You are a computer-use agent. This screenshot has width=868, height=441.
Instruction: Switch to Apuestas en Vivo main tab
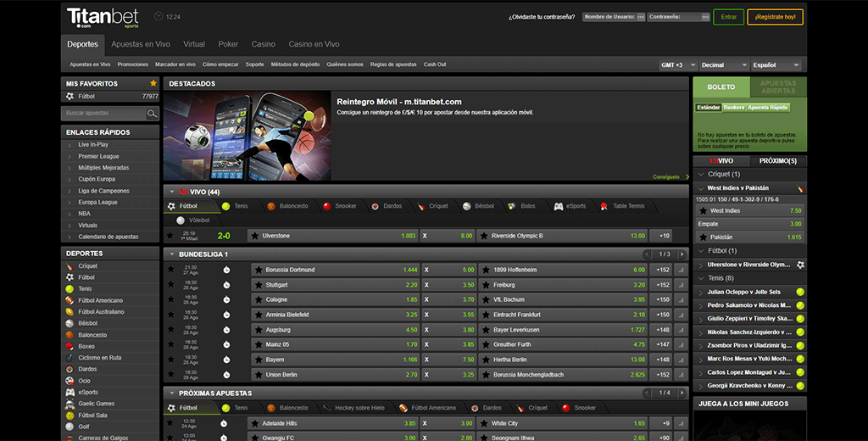141,44
